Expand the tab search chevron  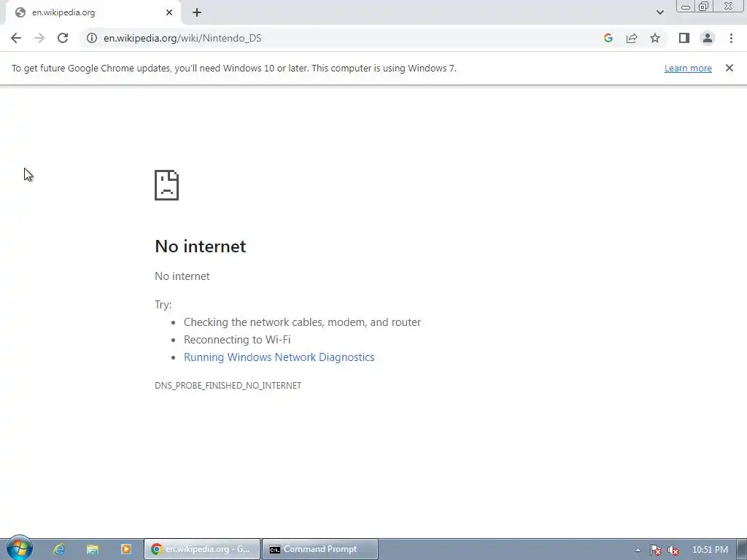pyautogui.click(x=659, y=12)
